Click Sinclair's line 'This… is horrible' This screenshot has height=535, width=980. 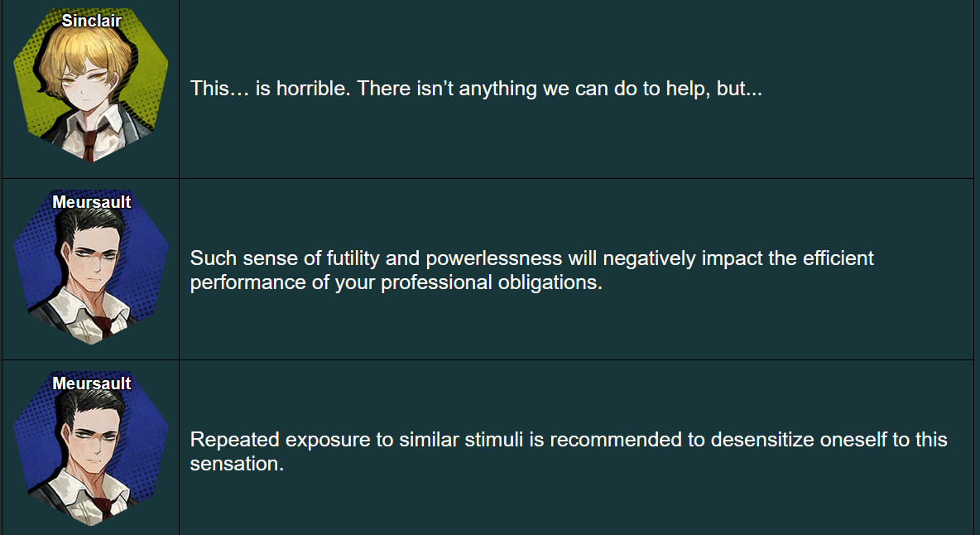click(270, 88)
